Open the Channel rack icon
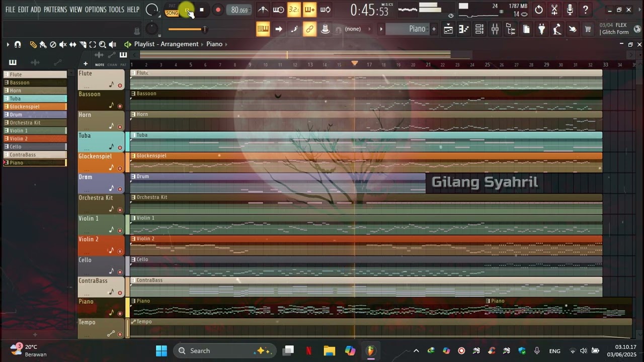Screen dimensions: 644x362 coord(479,29)
